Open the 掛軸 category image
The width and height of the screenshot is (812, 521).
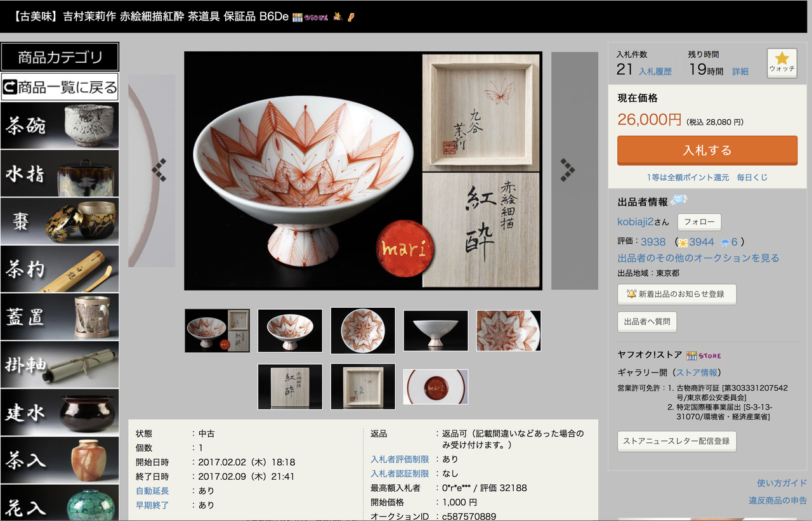(x=60, y=364)
